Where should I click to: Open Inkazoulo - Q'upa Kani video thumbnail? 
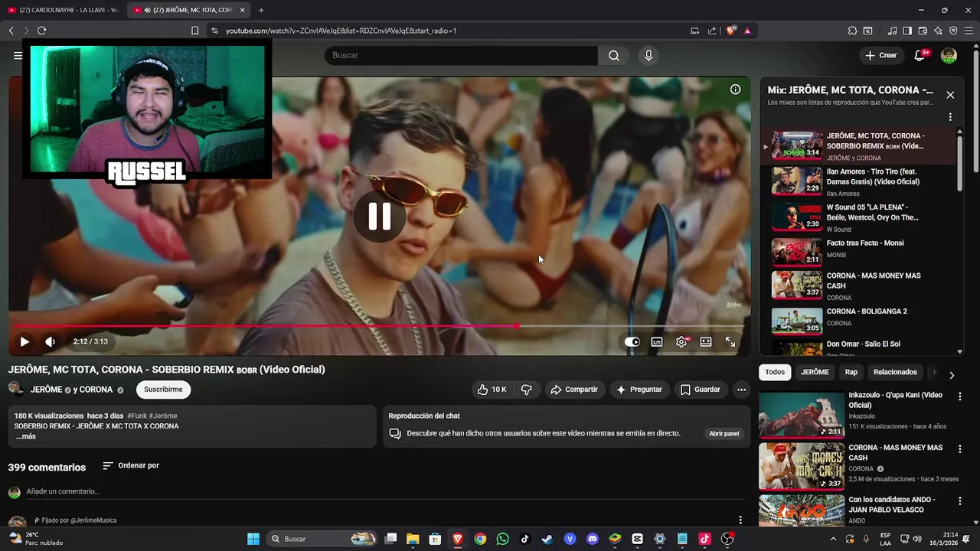[801, 415]
